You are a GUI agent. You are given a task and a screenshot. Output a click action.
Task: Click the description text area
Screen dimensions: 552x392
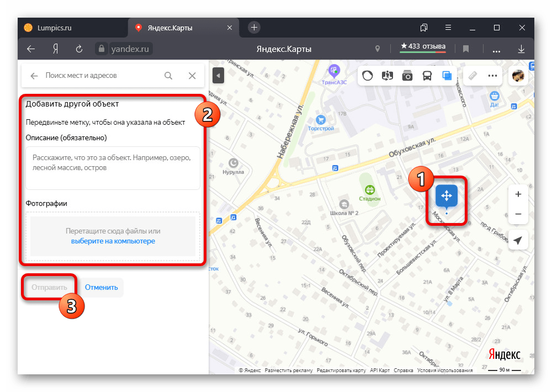(113, 168)
